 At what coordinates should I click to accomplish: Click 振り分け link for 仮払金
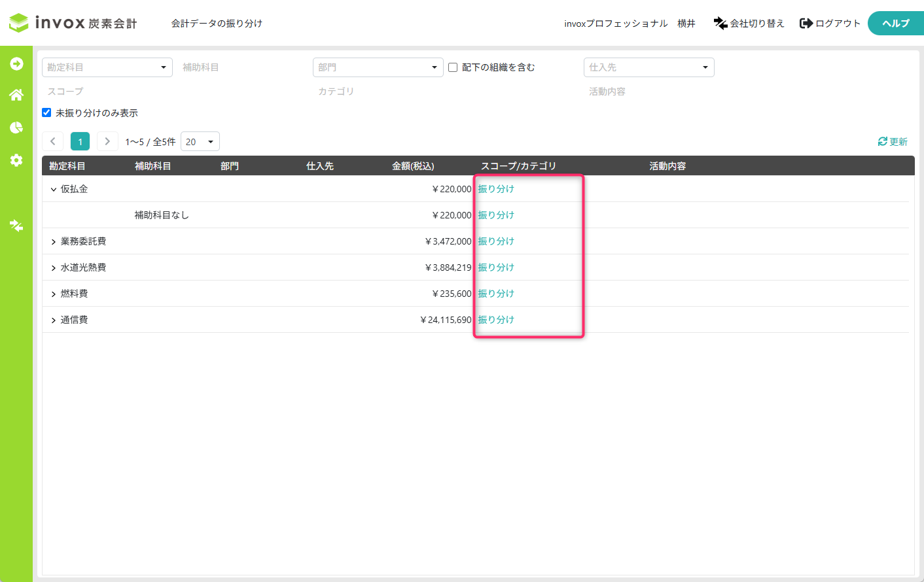pyautogui.click(x=496, y=189)
